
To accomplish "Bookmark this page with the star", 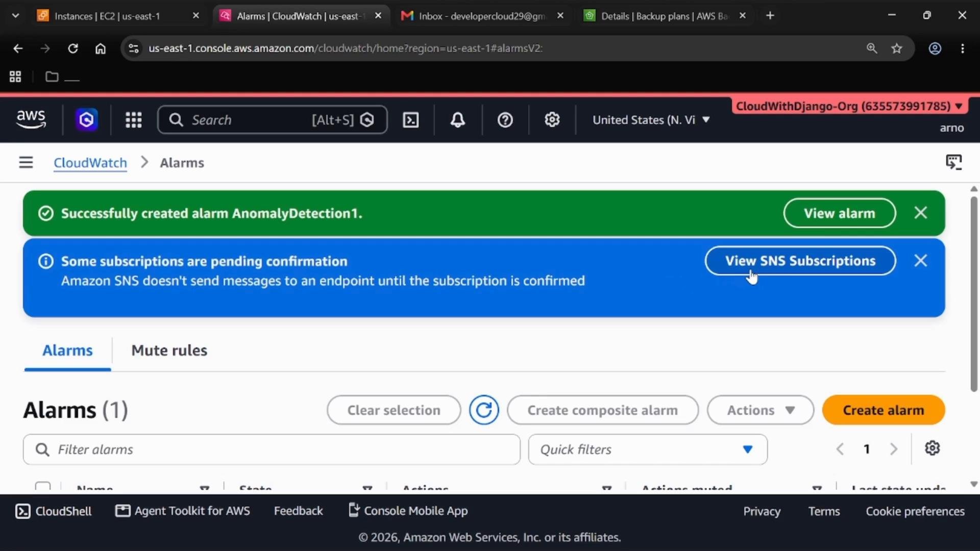I will (897, 48).
